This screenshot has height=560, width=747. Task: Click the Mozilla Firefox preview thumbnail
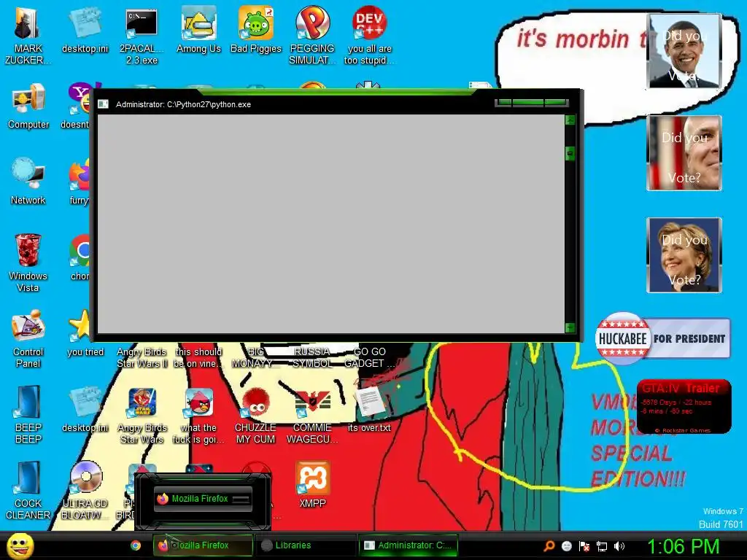coord(203,499)
